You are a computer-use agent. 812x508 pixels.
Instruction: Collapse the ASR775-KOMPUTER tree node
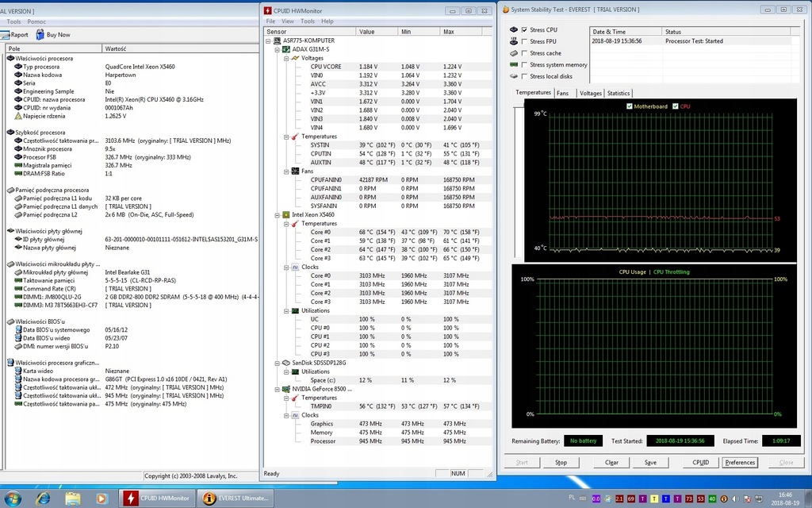268,40
